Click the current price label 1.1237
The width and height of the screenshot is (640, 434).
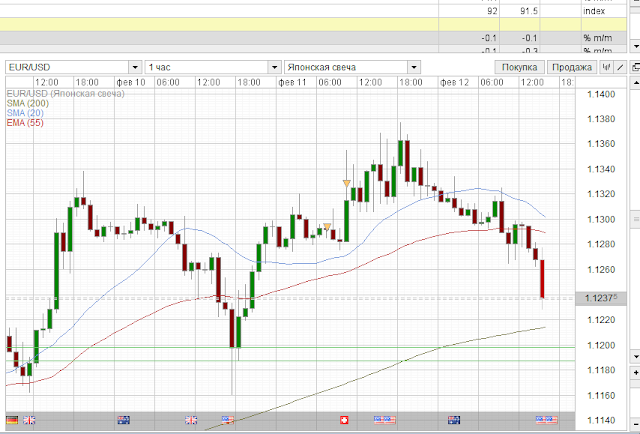coord(600,298)
